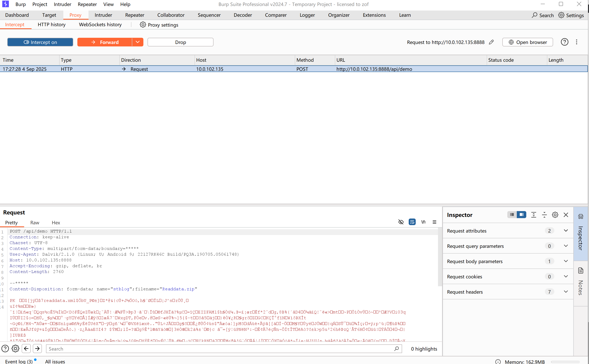589x364 pixels.
Task: Click the Open browser button
Action: coord(527,42)
